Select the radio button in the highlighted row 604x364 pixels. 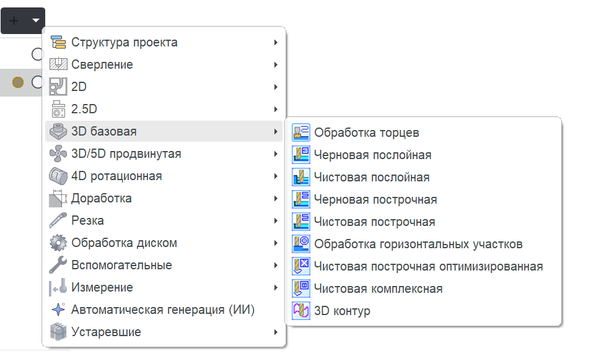point(37,82)
